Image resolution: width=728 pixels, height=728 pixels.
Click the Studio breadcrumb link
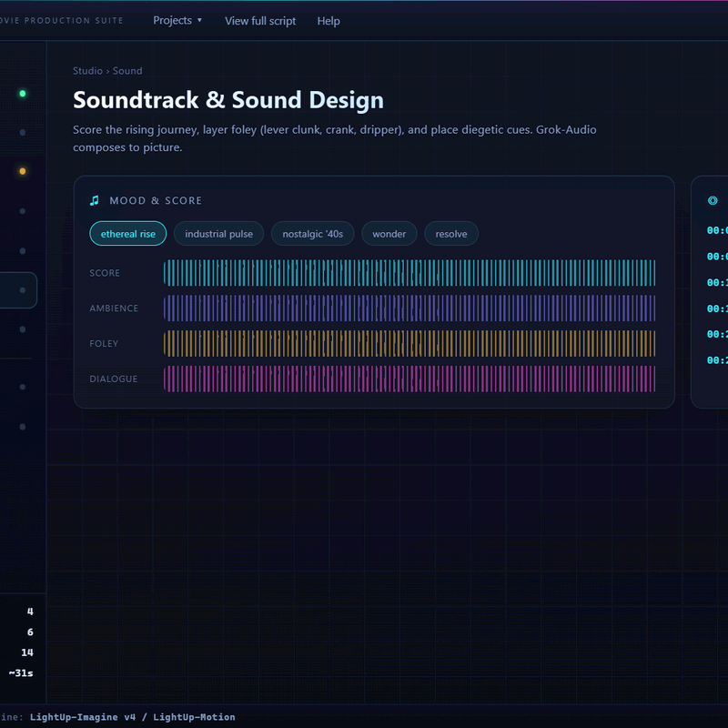[x=87, y=71]
